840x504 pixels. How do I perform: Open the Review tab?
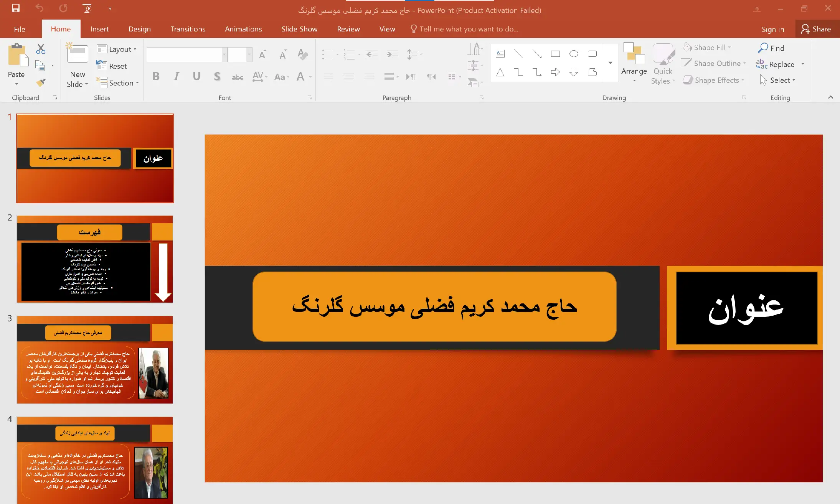[348, 29]
